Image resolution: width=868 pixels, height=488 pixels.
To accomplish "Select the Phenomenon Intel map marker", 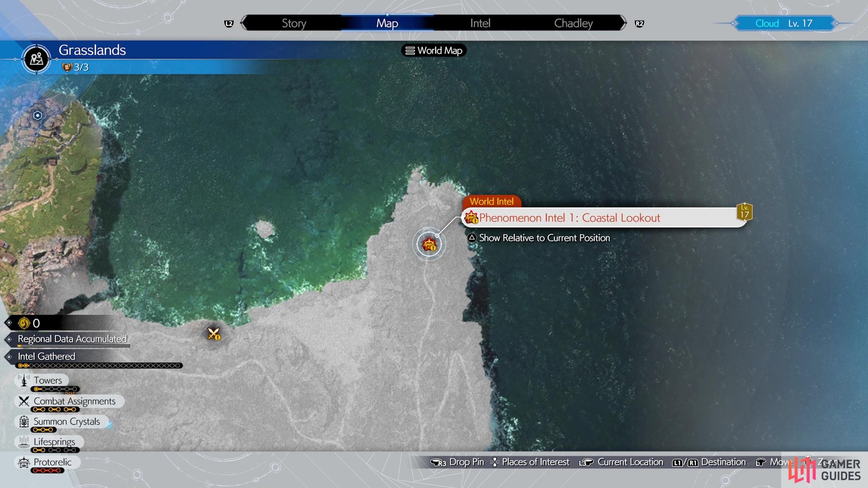I will tap(429, 244).
